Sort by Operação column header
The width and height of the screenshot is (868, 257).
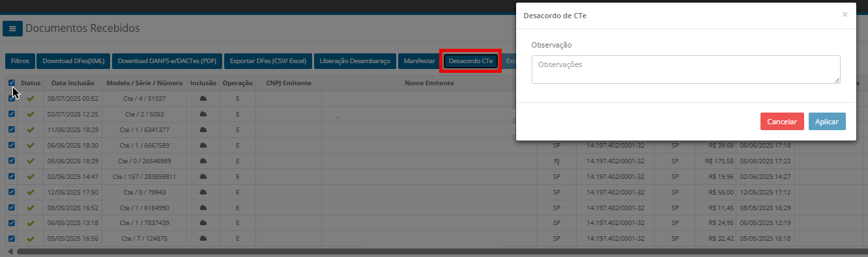click(237, 83)
